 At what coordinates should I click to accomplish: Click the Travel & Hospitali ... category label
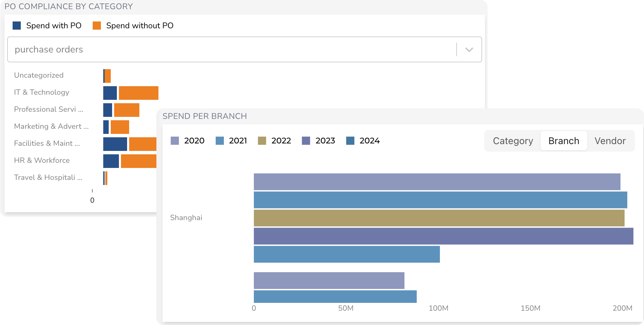coord(48,177)
